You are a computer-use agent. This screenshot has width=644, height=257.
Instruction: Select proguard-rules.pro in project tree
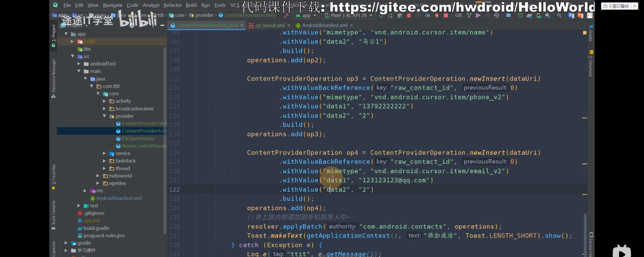click(x=100, y=235)
